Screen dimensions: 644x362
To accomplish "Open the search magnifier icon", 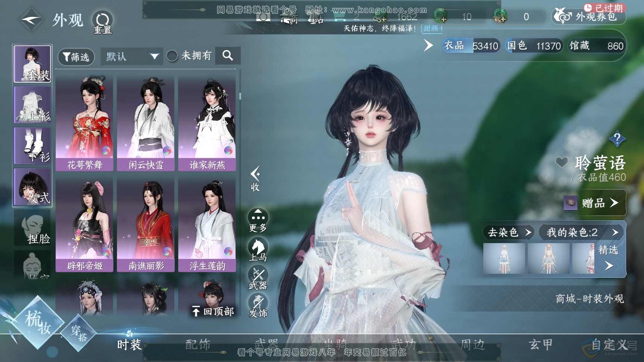I will (228, 56).
